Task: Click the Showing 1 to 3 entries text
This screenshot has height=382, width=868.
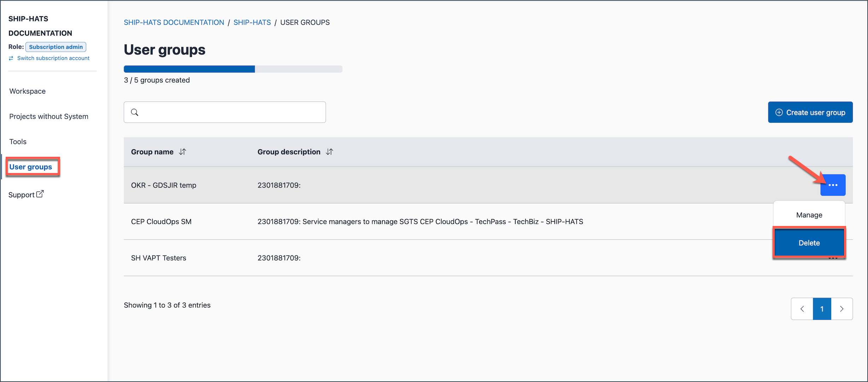Action: (167, 305)
